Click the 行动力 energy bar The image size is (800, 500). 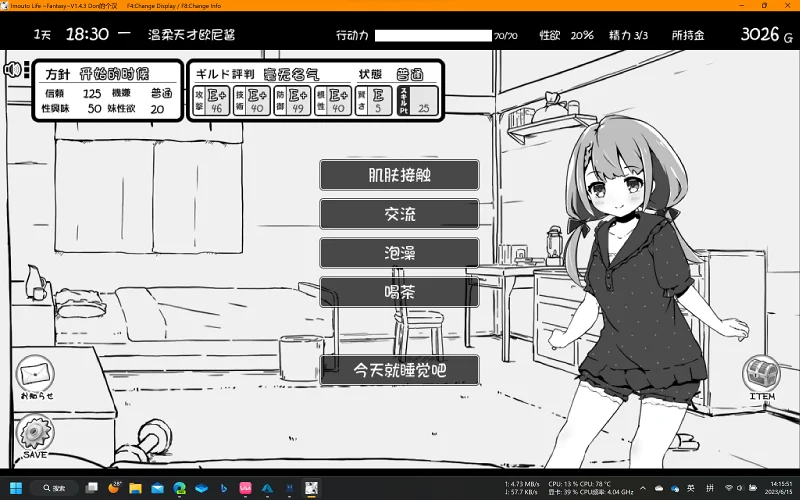(x=433, y=35)
